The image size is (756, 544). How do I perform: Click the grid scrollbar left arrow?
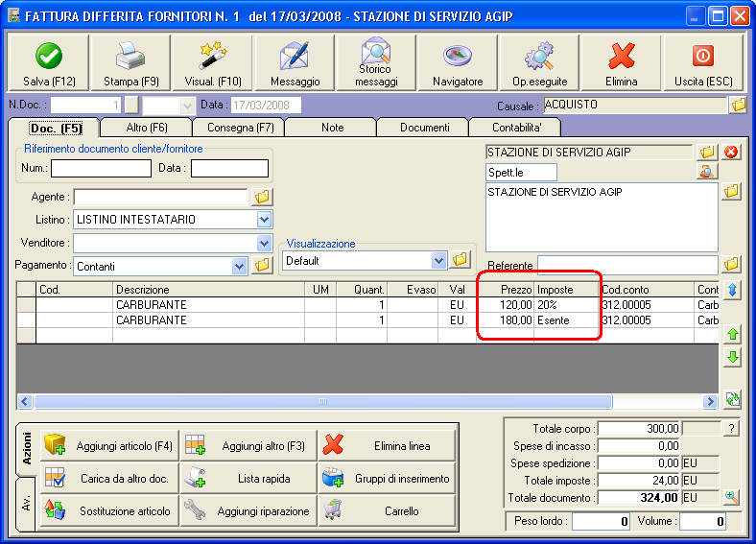25,401
